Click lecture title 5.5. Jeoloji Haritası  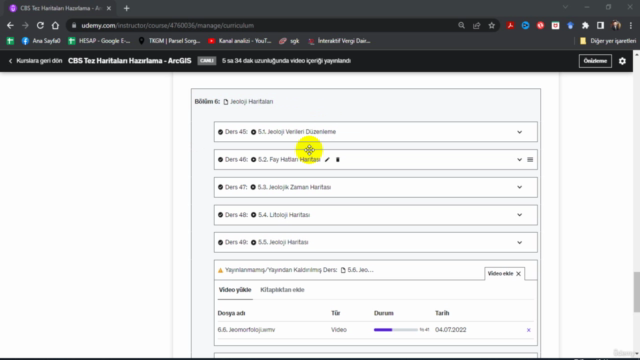(x=283, y=242)
